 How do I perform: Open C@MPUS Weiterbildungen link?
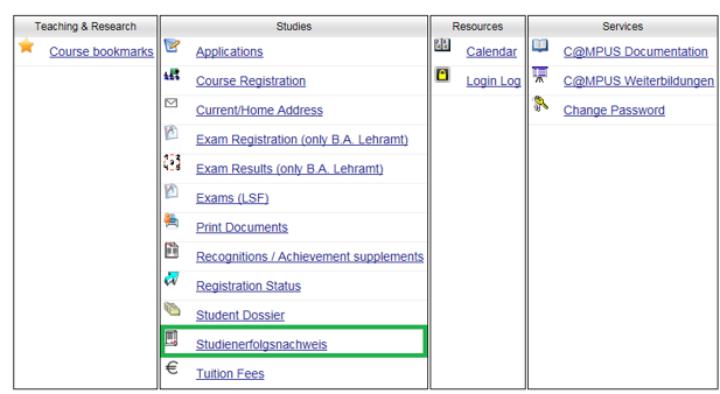coord(638,81)
